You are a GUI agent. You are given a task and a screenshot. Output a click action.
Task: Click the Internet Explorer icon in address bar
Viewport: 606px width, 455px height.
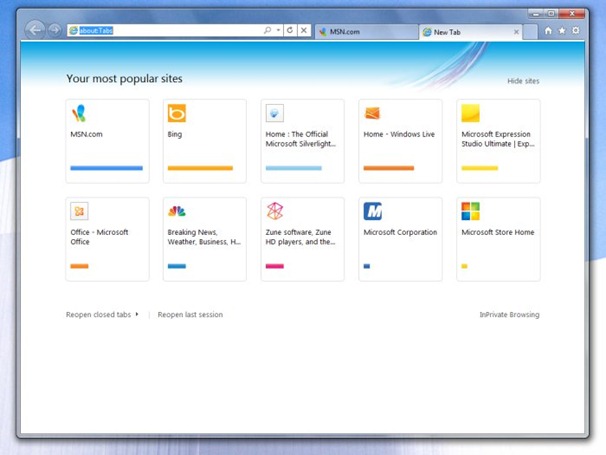(x=73, y=30)
